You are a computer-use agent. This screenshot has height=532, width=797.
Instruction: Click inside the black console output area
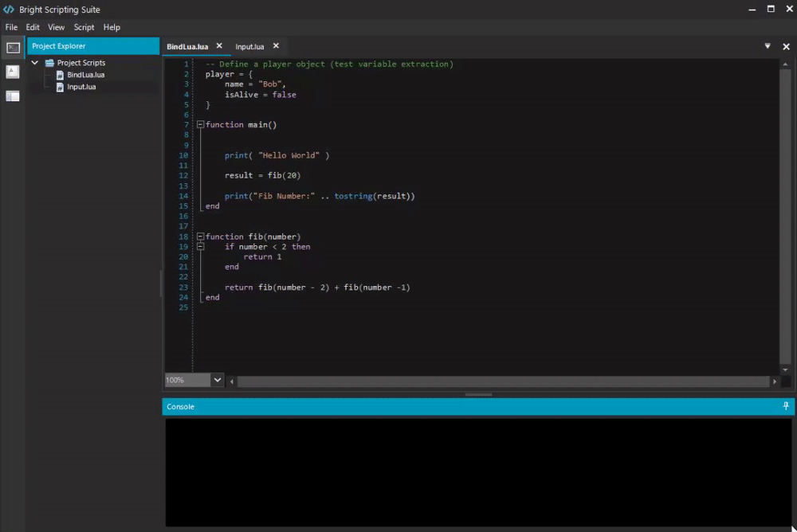tap(477, 472)
